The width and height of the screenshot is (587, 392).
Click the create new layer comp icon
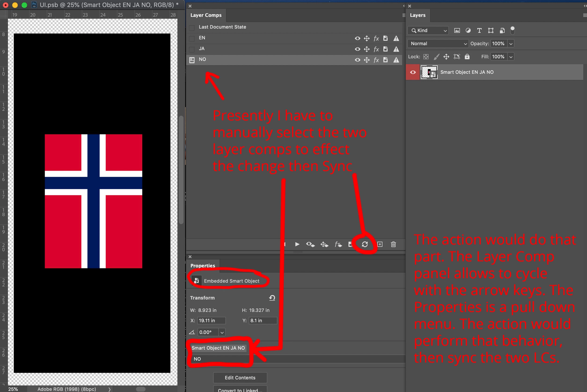[380, 244]
